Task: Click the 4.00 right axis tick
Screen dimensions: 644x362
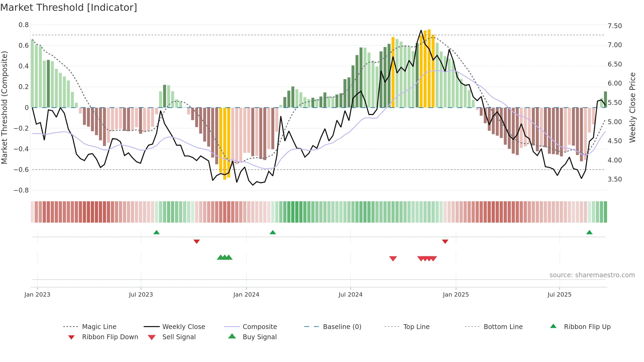Action: click(615, 160)
